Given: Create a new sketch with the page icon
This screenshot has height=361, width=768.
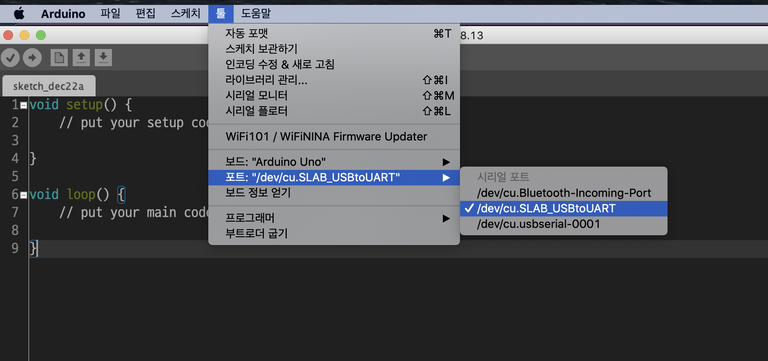Looking at the screenshot, I should [x=59, y=58].
